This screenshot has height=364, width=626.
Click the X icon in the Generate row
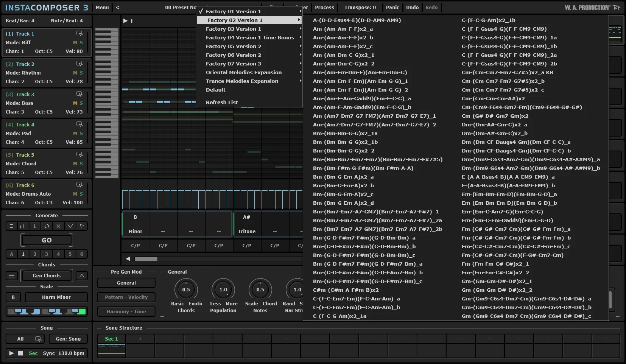point(58,226)
